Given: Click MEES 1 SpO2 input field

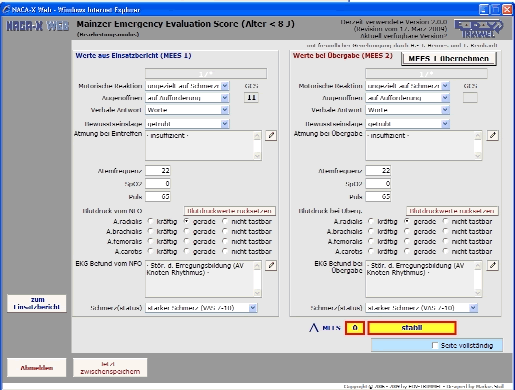Looking at the screenshot, I should [158, 183].
